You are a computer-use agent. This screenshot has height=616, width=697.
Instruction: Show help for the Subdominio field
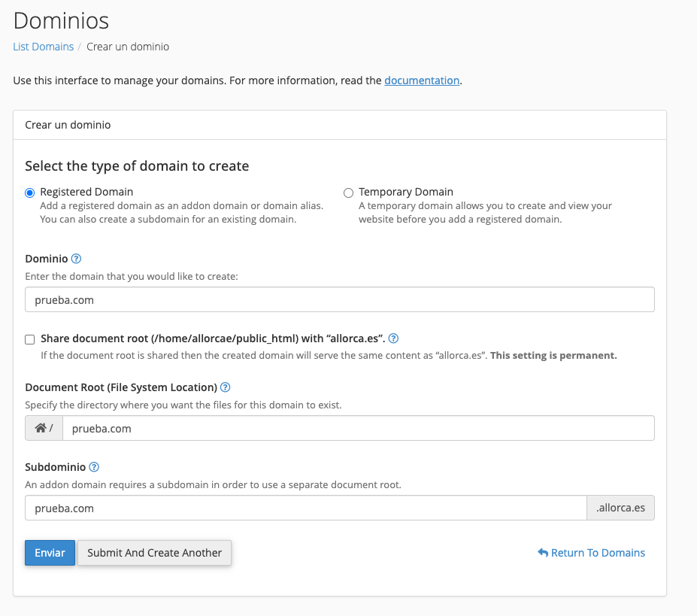(x=94, y=467)
